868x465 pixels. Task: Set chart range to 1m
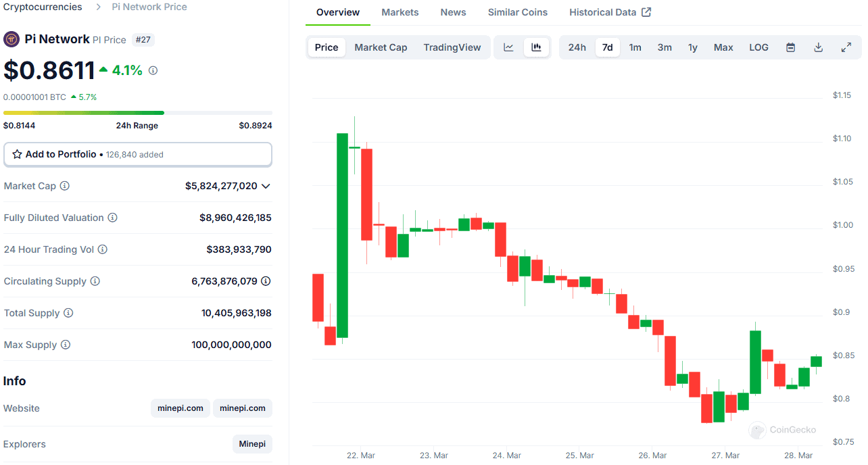pos(635,47)
